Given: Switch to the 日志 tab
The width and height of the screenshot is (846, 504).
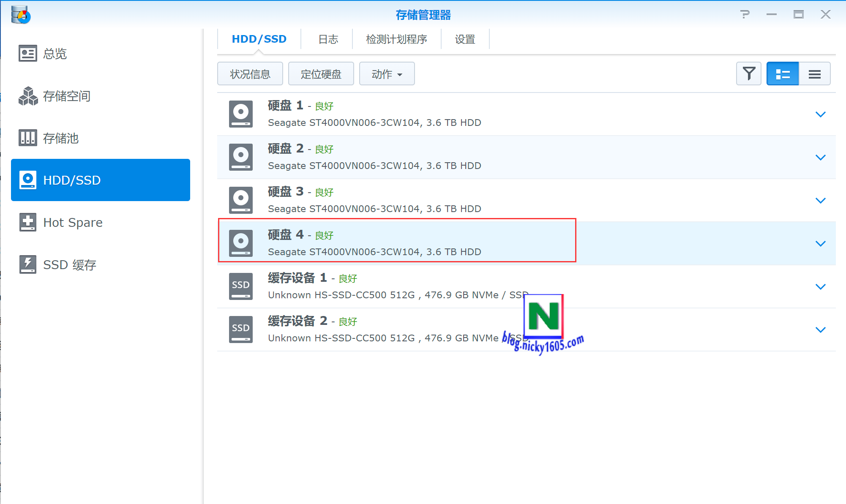Looking at the screenshot, I should [328, 39].
